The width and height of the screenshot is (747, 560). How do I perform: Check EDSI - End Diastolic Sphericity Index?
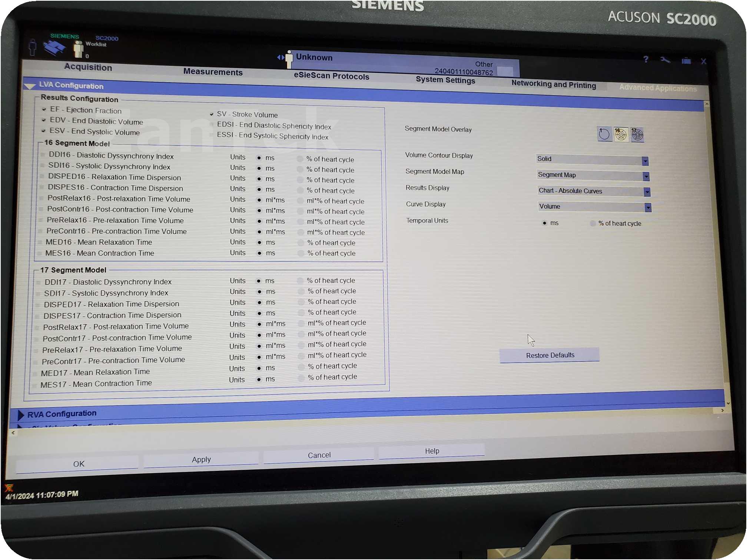coord(212,124)
